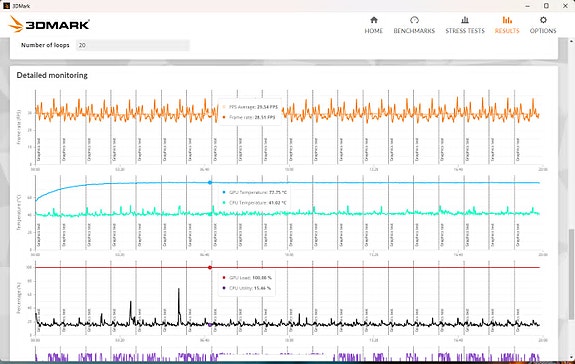Viewport: 575px width, 364px height.
Task: Focus the Number of loops field
Action: coord(132,45)
